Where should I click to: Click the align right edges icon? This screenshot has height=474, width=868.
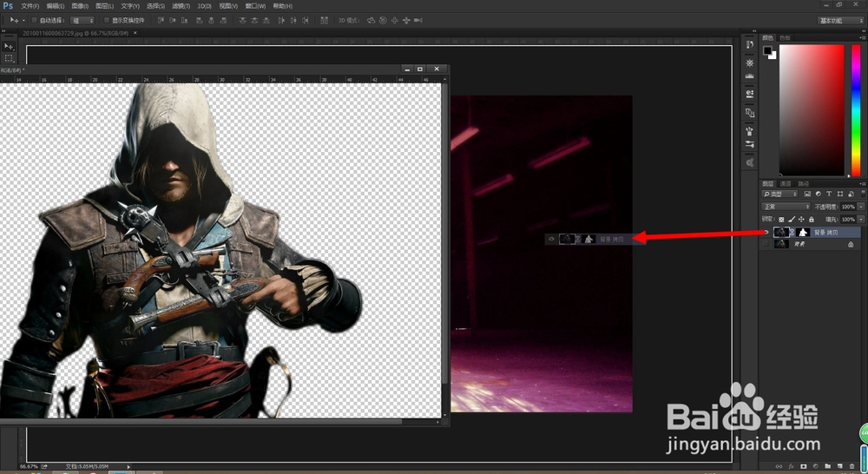click(x=223, y=20)
